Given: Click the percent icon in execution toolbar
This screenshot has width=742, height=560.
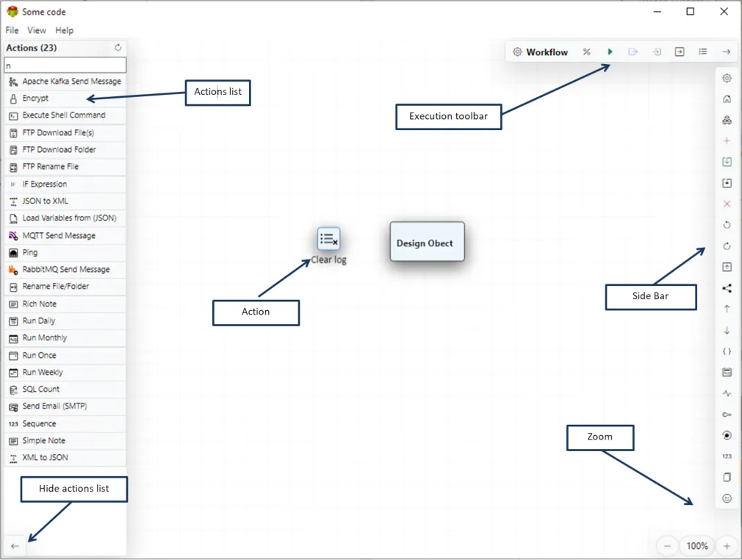Looking at the screenshot, I should [586, 52].
